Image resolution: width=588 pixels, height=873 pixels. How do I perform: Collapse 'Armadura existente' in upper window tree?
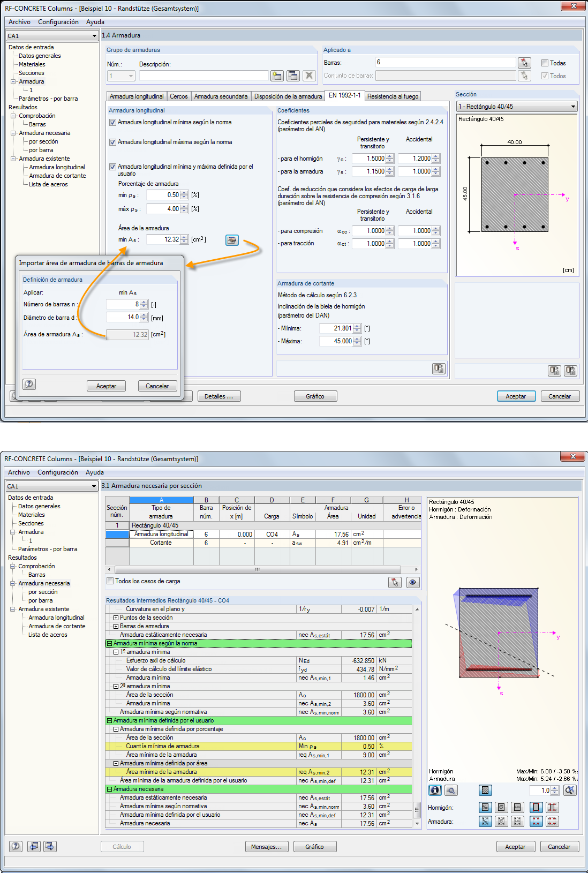[x=13, y=159]
